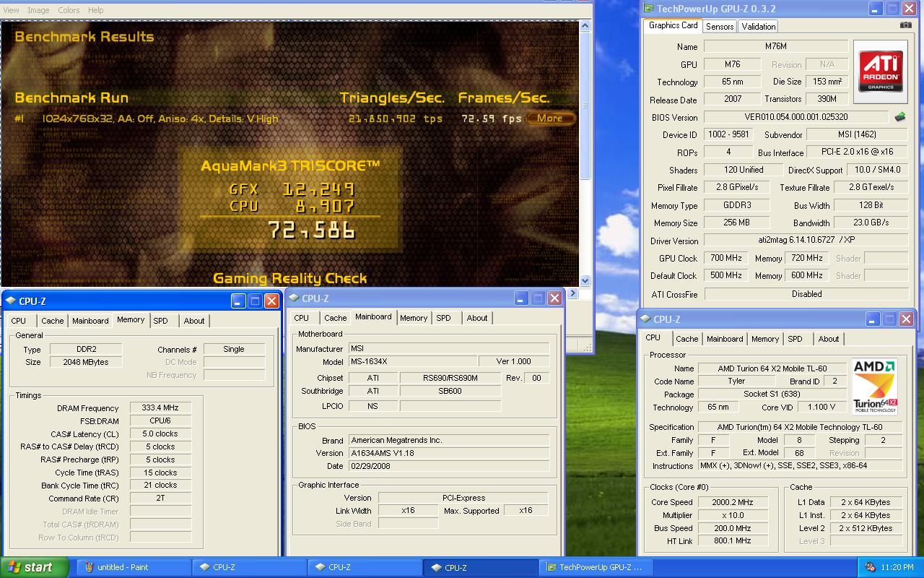Screen dimensions: 924x578
Task: Click the title bar icon of the CPU-Z processor window
Action: (645, 319)
